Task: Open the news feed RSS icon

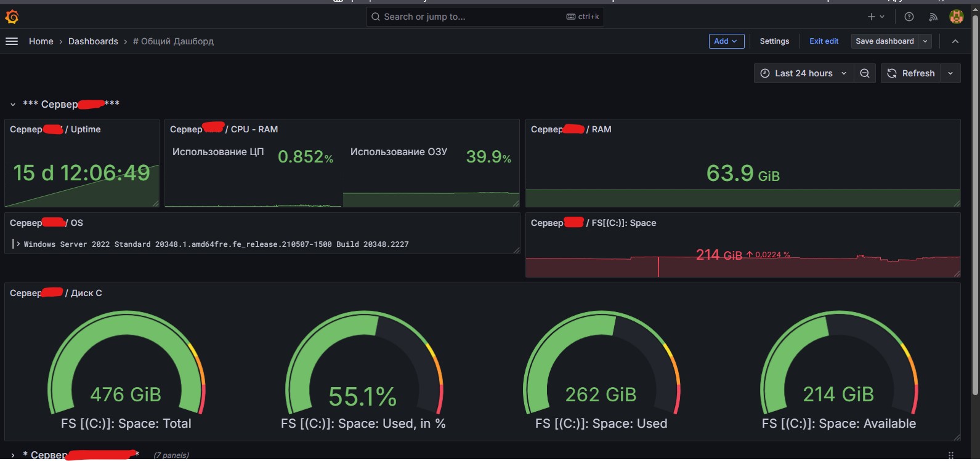Action: click(x=933, y=17)
